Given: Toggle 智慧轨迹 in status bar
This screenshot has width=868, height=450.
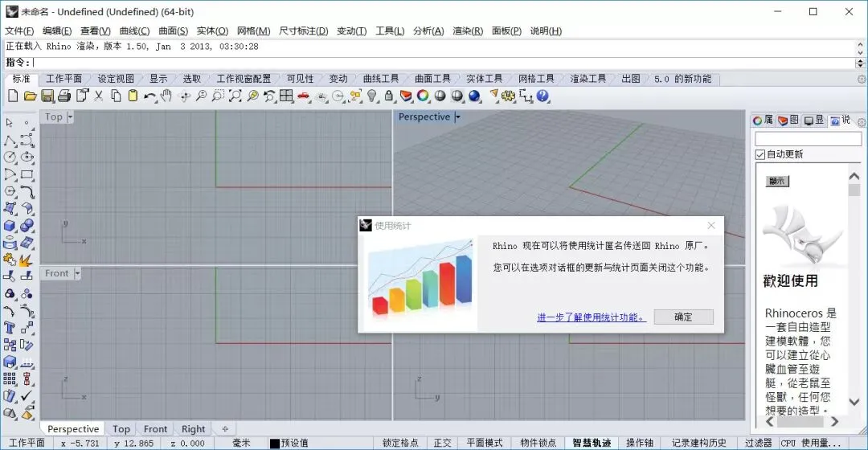Looking at the screenshot, I should (592, 443).
